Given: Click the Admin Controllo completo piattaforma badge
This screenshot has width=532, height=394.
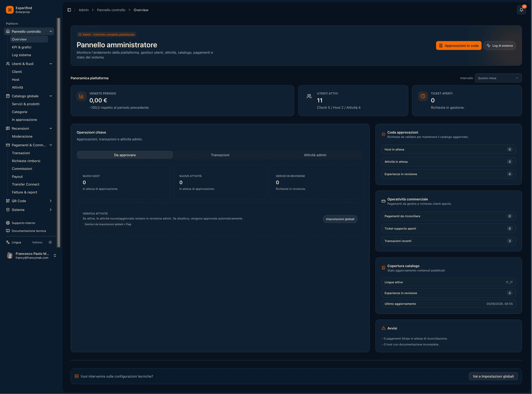Looking at the screenshot, I should pyautogui.click(x=107, y=34).
